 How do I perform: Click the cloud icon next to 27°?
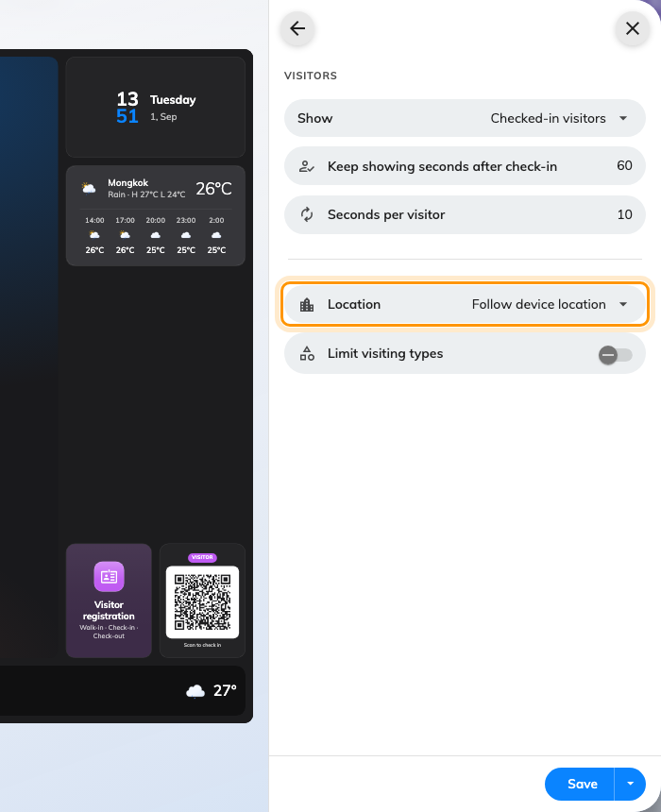click(x=195, y=691)
